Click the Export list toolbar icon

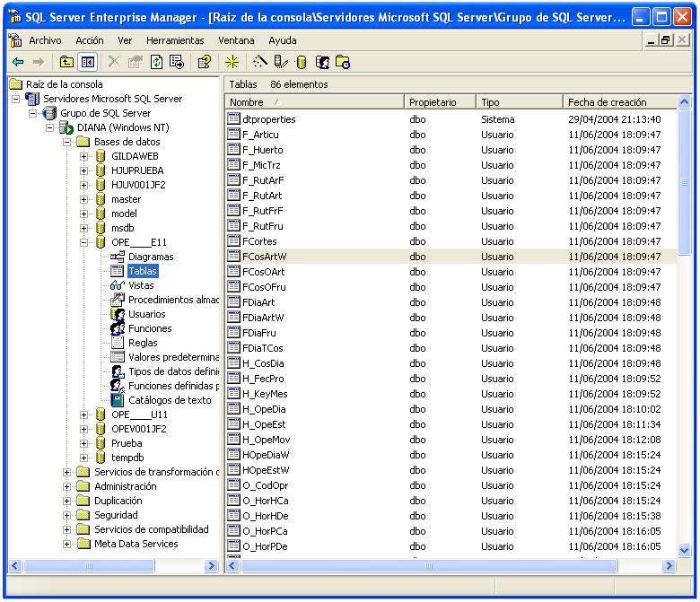point(177,62)
